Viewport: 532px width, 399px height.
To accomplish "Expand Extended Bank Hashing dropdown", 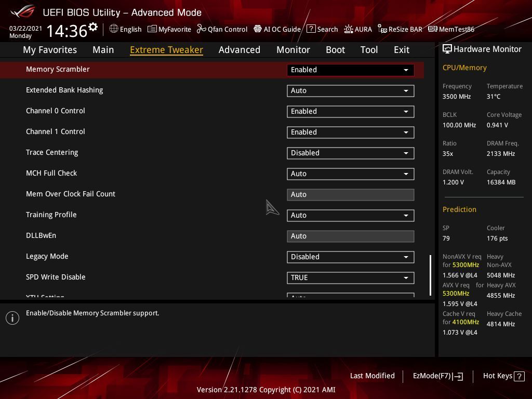I will (x=351, y=90).
